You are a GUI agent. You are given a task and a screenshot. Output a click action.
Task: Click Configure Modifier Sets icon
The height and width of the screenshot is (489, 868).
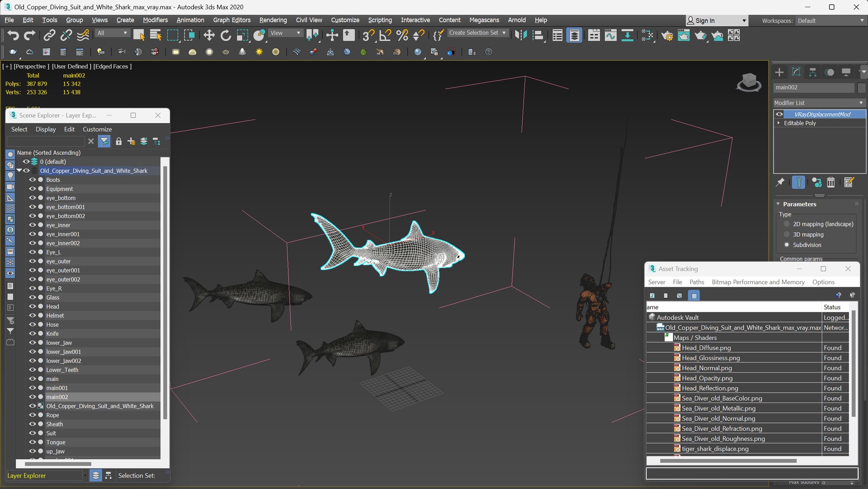point(849,182)
